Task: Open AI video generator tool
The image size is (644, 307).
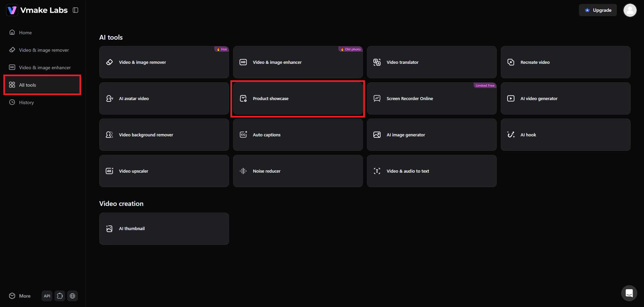Action: [x=566, y=98]
